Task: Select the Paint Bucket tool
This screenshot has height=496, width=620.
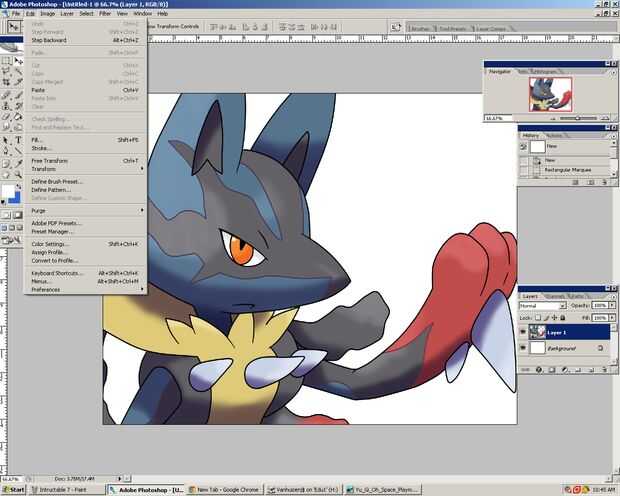Action: pyautogui.click(x=18, y=117)
